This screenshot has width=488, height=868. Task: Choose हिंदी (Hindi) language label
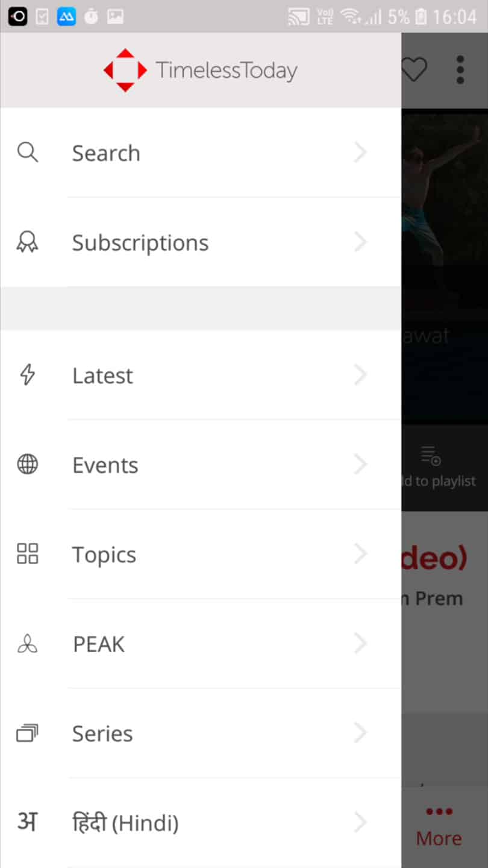click(125, 823)
